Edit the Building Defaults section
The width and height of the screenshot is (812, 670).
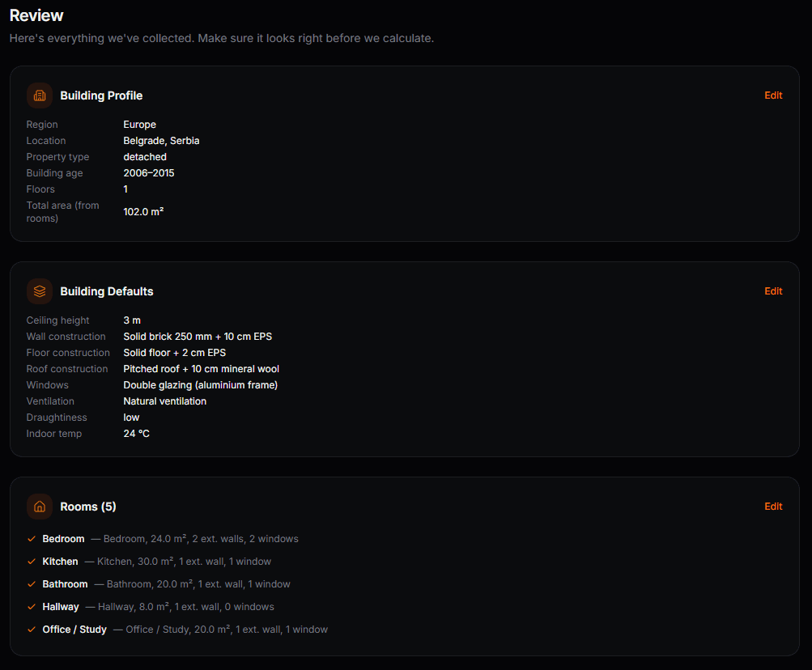(773, 291)
